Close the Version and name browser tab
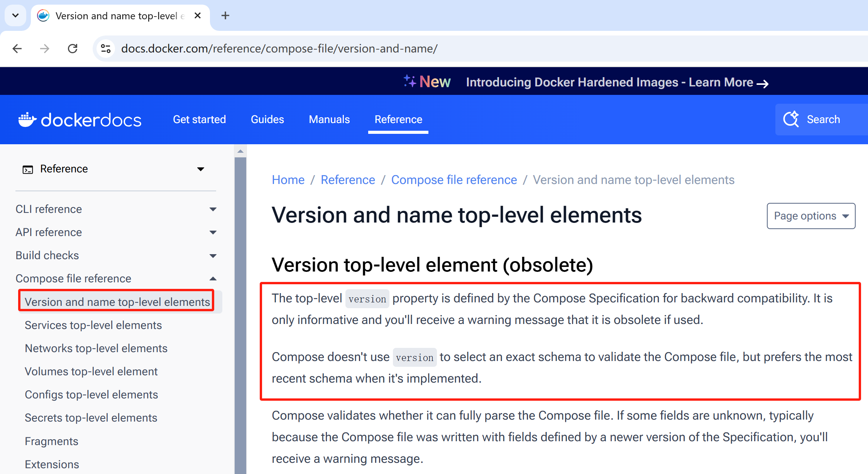Image resolution: width=868 pixels, height=474 pixels. (198, 15)
